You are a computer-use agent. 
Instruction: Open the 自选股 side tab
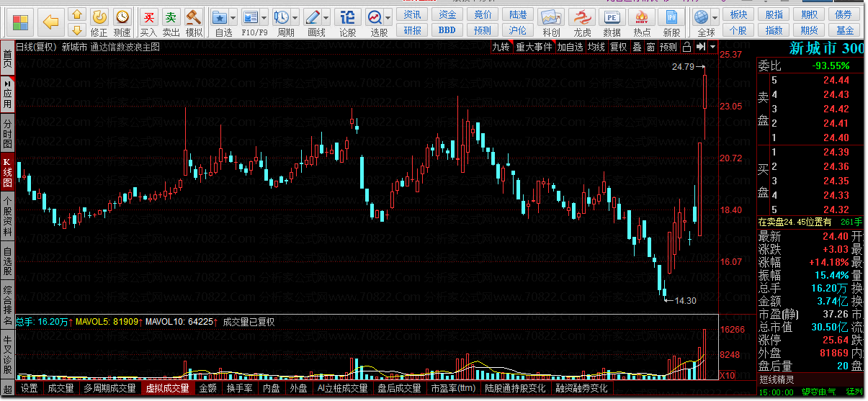(x=7, y=262)
